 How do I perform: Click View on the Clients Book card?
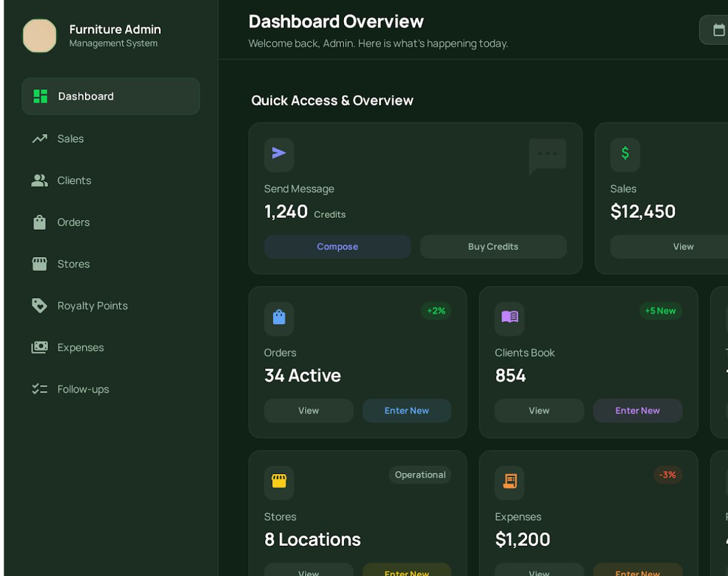click(539, 410)
